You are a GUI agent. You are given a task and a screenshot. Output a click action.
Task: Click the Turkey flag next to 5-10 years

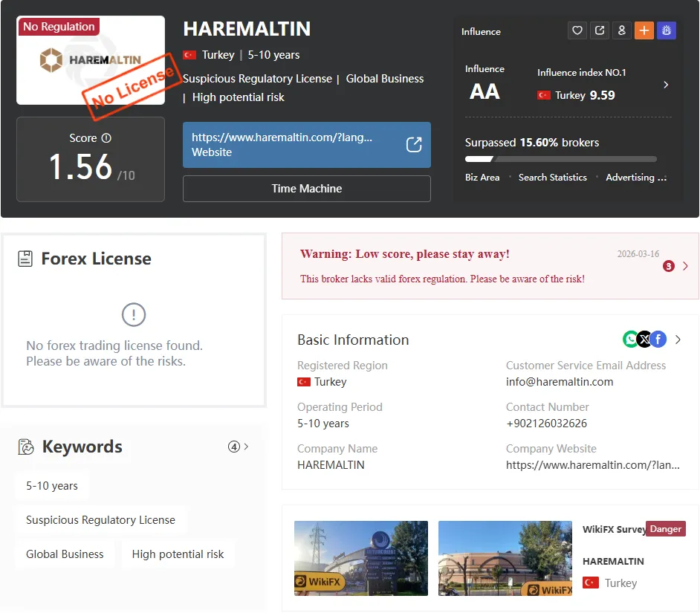(x=189, y=55)
